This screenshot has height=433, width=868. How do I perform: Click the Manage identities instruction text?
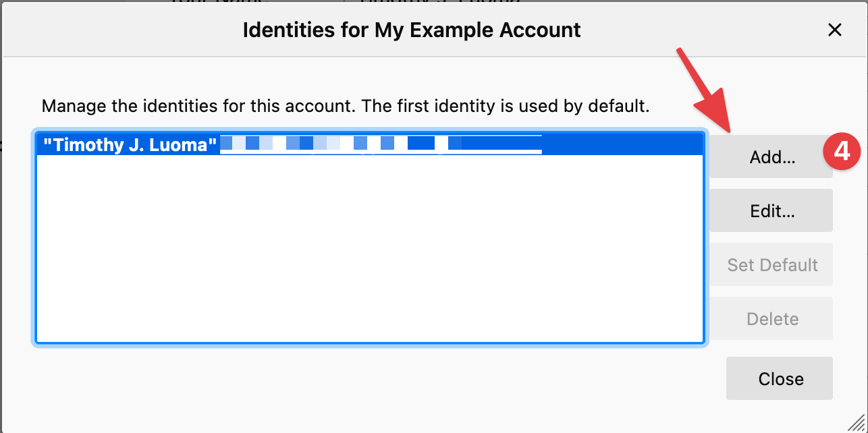(345, 106)
